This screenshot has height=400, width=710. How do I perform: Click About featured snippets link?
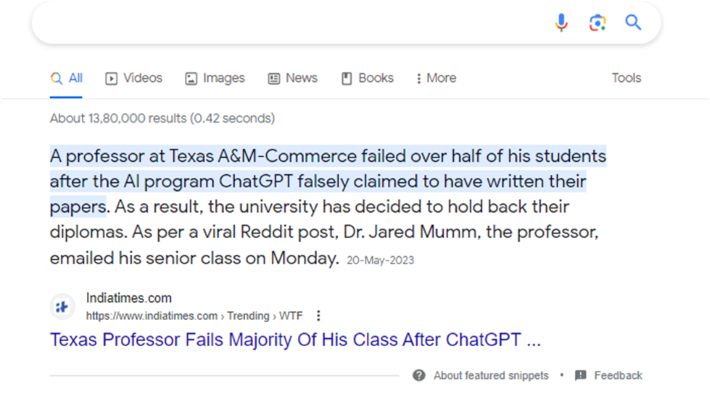click(x=491, y=376)
